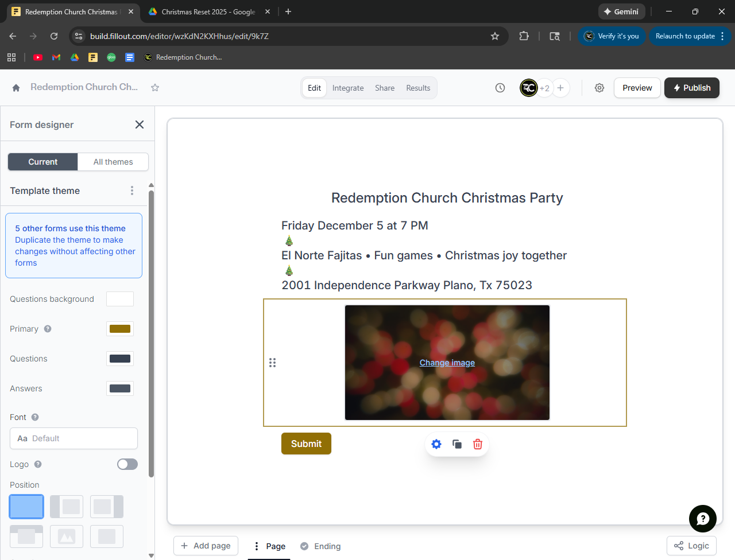
Task: Star the form as favorite
Action: (x=155, y=88)
